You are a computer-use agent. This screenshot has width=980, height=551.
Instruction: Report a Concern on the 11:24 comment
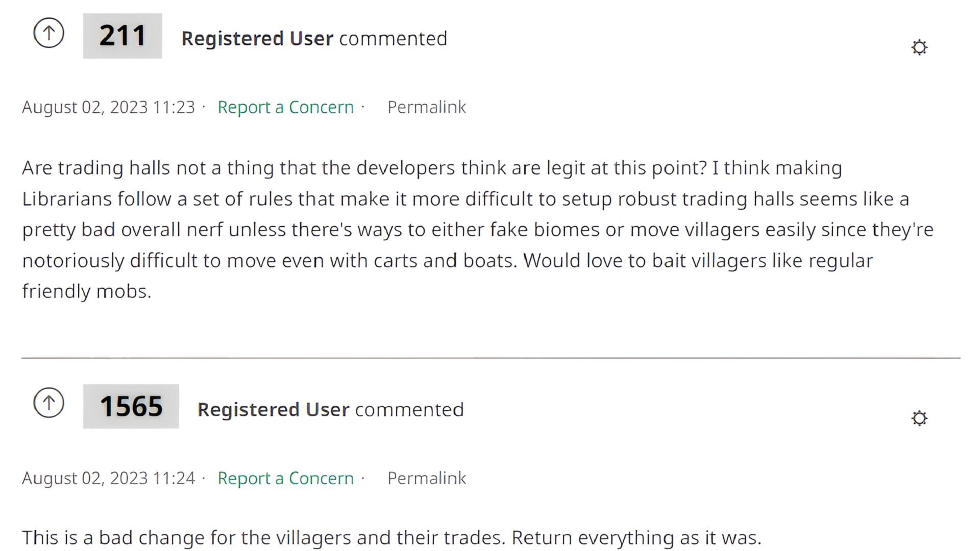click(285, 478)
